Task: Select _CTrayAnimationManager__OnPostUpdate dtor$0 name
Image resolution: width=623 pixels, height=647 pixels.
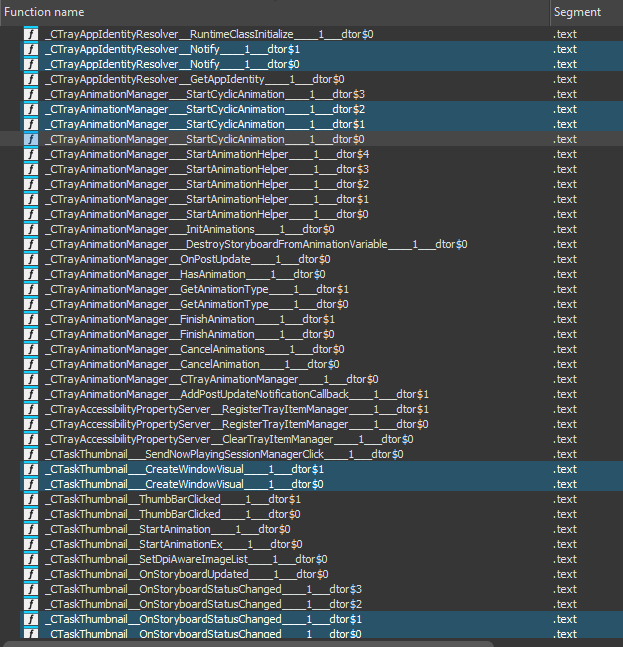Action: [x=188, y=259]
